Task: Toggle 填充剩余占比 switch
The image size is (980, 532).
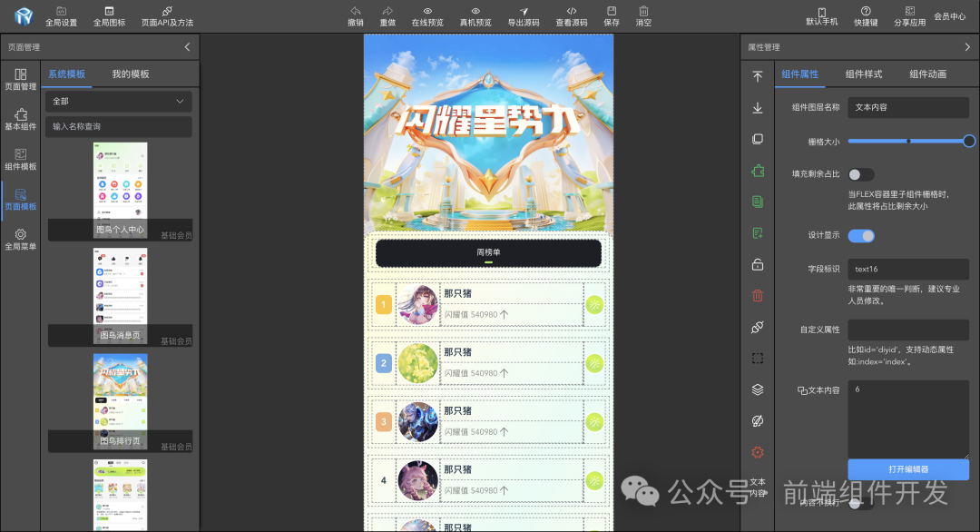Action: [x=860, y=174]
